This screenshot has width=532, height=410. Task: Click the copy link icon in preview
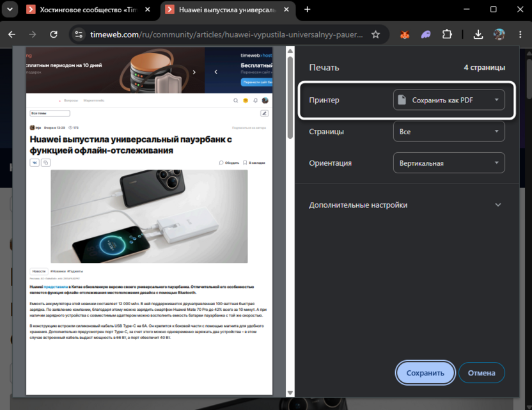(x=46, y=163)
